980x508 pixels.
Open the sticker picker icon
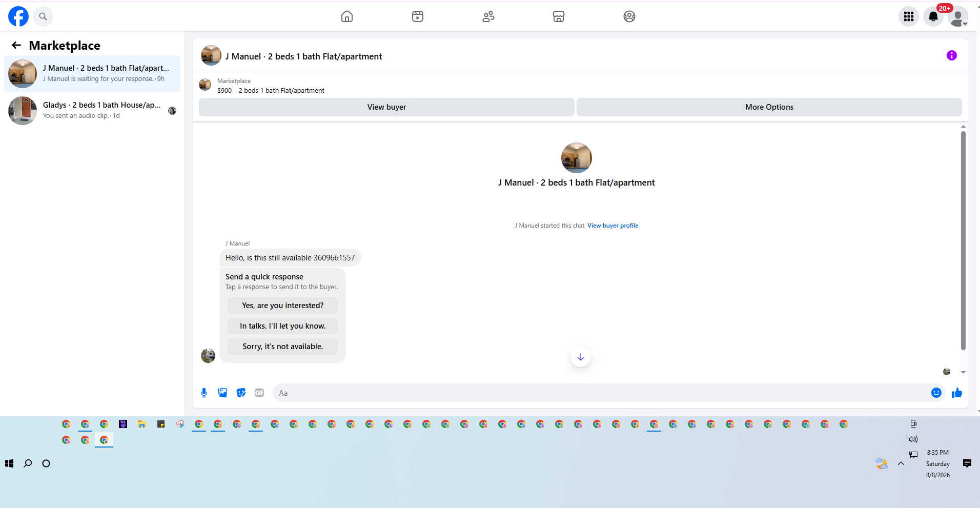[241, 393]
